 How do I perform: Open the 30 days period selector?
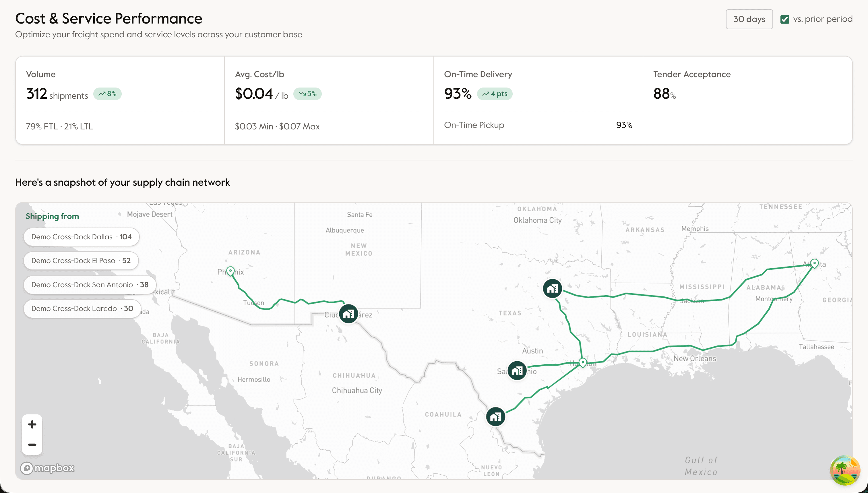click(x=749, y=19)
